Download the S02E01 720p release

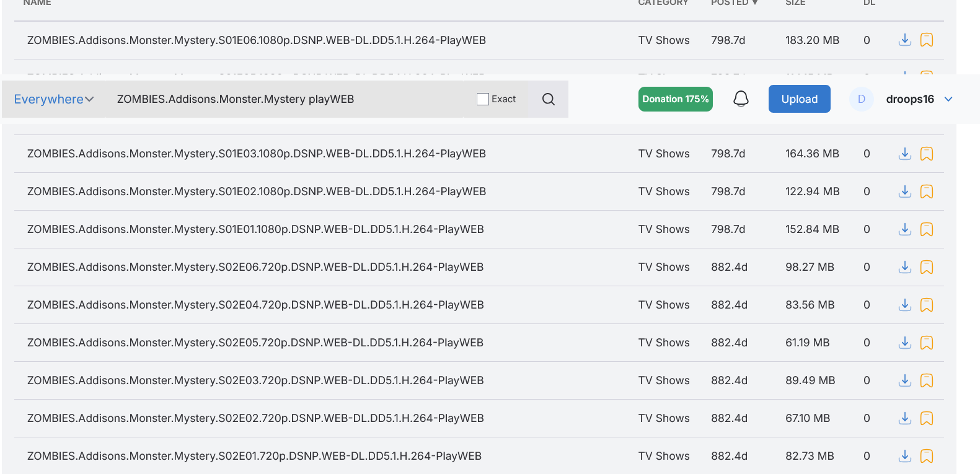pos(904,456)
